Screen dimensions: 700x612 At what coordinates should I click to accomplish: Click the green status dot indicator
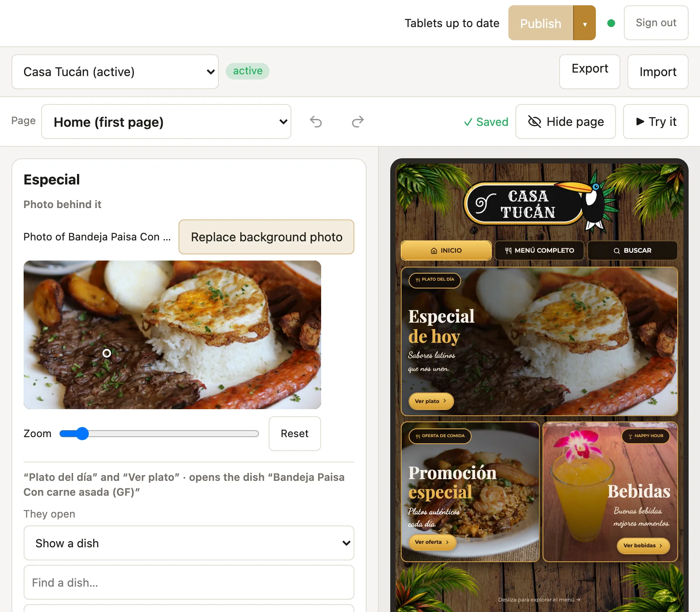611,23
